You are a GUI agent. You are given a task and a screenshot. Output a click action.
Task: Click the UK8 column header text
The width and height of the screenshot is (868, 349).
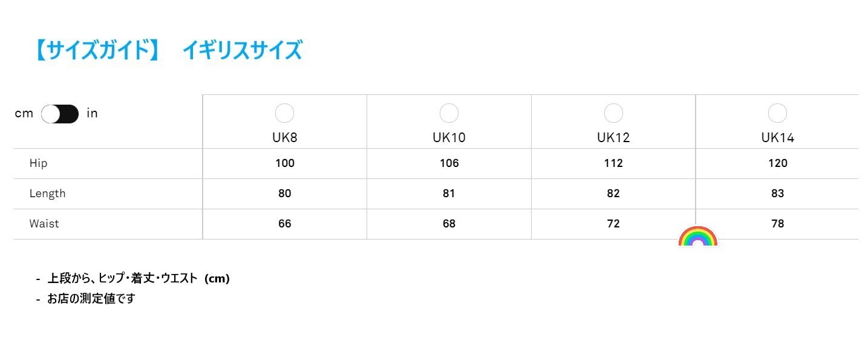pos(284,138)
